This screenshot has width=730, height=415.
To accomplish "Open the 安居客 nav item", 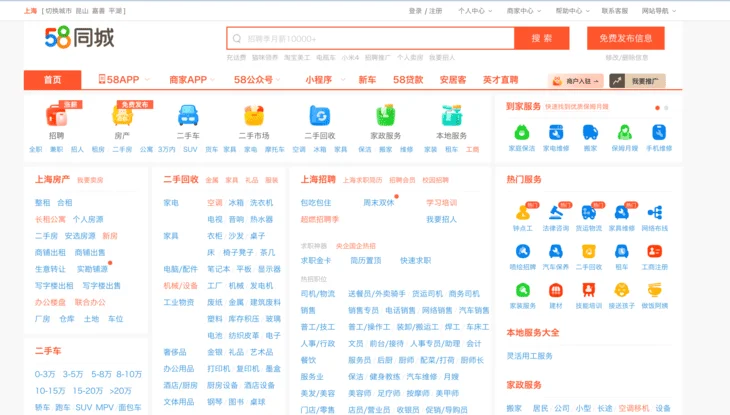I will pyautogui.click(x=453, y=80).
